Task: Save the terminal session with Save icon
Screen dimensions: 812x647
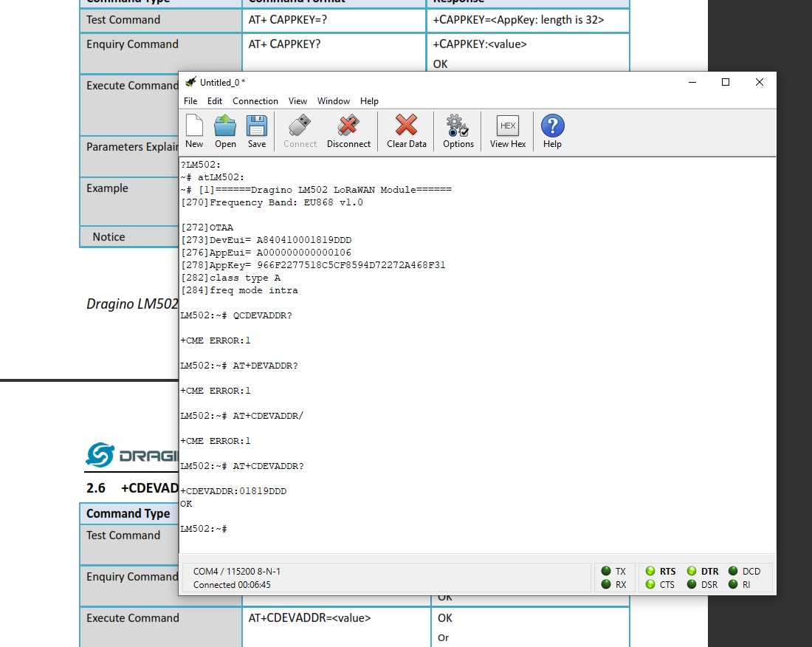Action: coord(257,131)
